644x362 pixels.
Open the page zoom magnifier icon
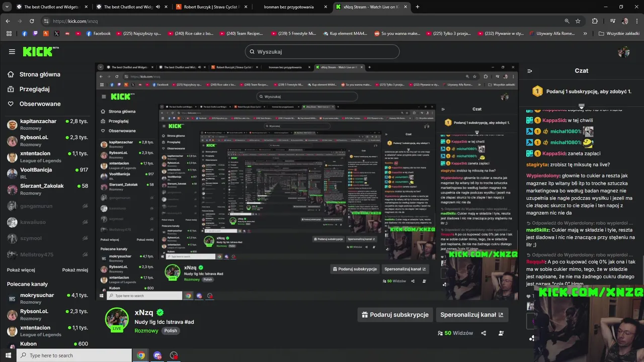pyautogui.click(x=567, y=21)
